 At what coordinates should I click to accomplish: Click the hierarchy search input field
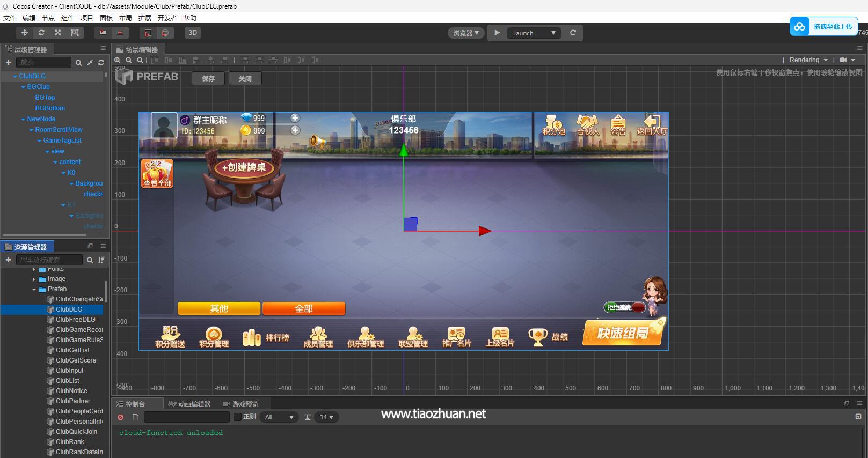coord(43,63)
